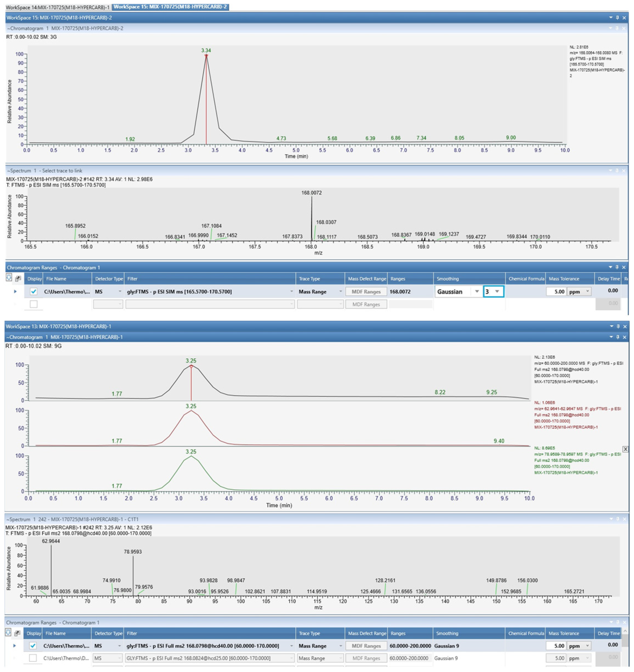Open ppm units dropdown in upper Mass Tolerance
634x672 pixels.
(x=587, y=291)
